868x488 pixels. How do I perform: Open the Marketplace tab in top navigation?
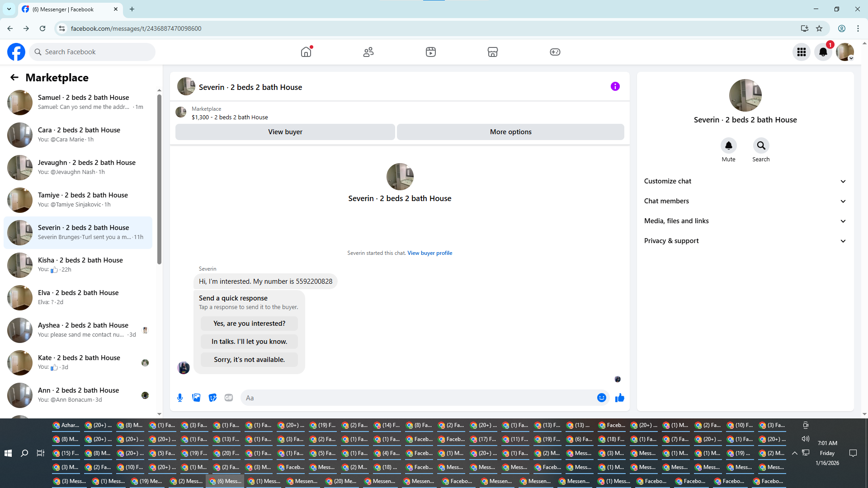(x=492, y=52)
